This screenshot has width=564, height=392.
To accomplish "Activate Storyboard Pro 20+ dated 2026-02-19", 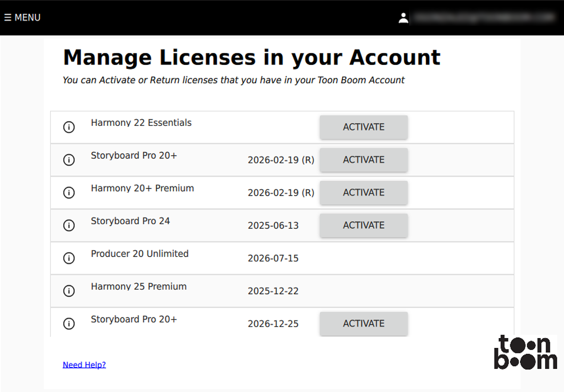I will 363,160.
